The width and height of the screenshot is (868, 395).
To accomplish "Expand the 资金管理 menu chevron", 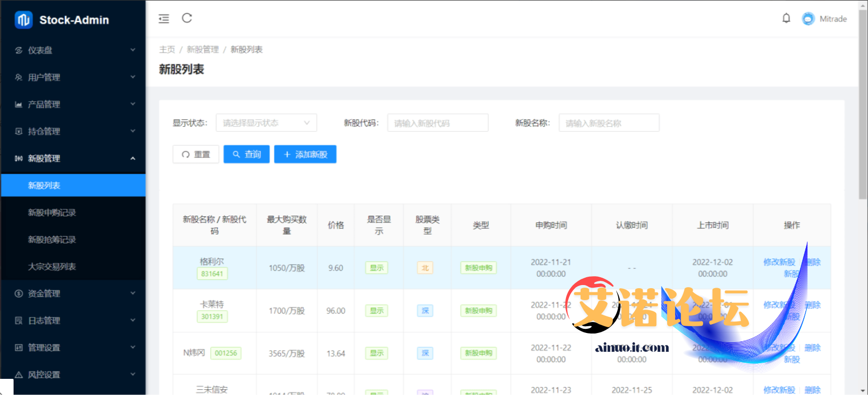I will click(132, 293).
